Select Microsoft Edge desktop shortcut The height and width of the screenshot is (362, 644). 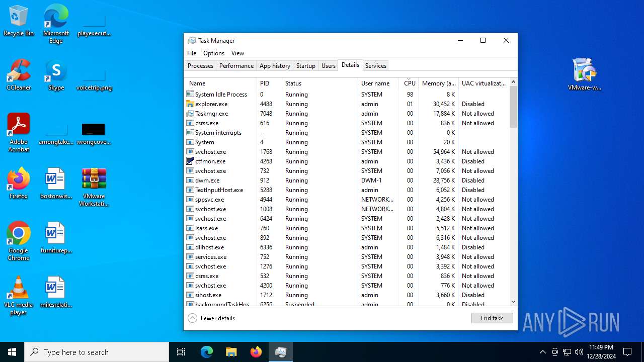(56, 24)
